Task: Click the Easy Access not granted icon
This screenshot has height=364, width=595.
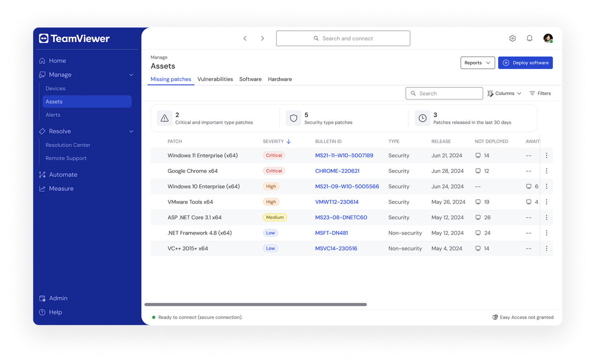Action: [495, 317]
